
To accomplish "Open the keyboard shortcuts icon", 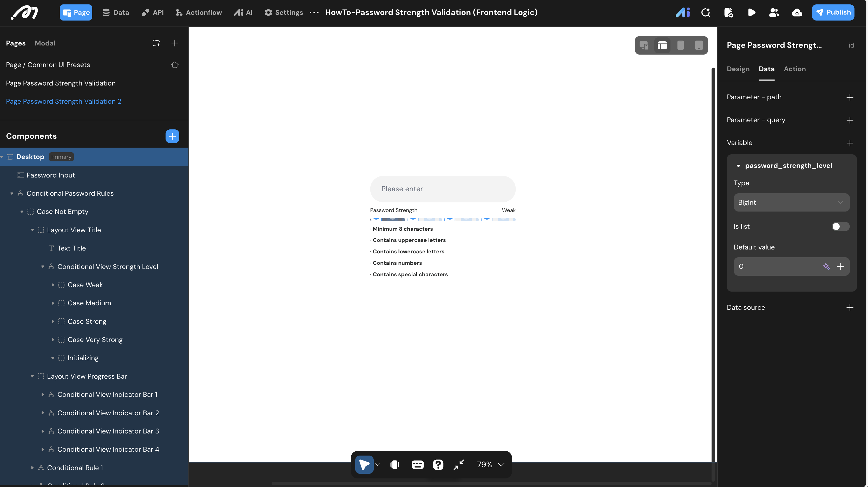I will pyautogui.click(x=417, y=465).
